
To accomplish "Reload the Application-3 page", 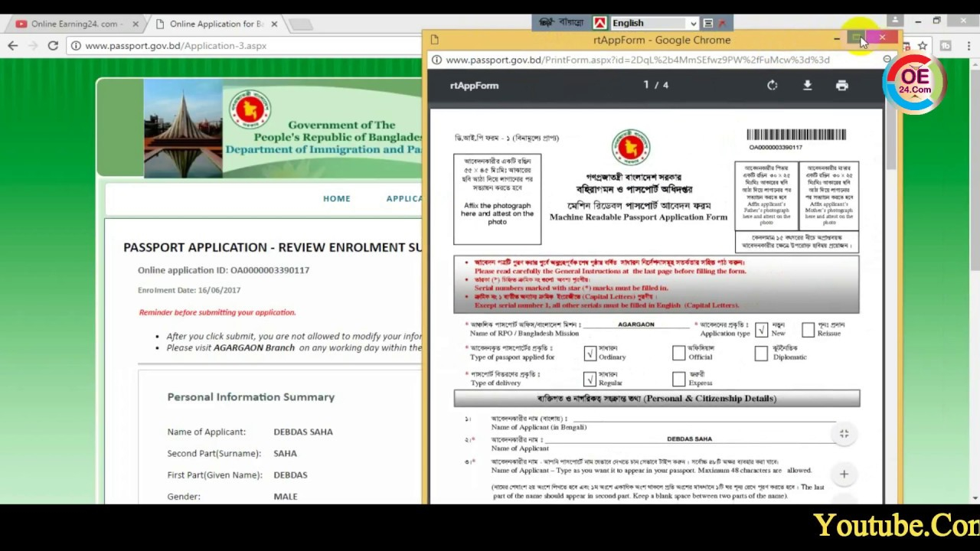I will pos(53,45).
